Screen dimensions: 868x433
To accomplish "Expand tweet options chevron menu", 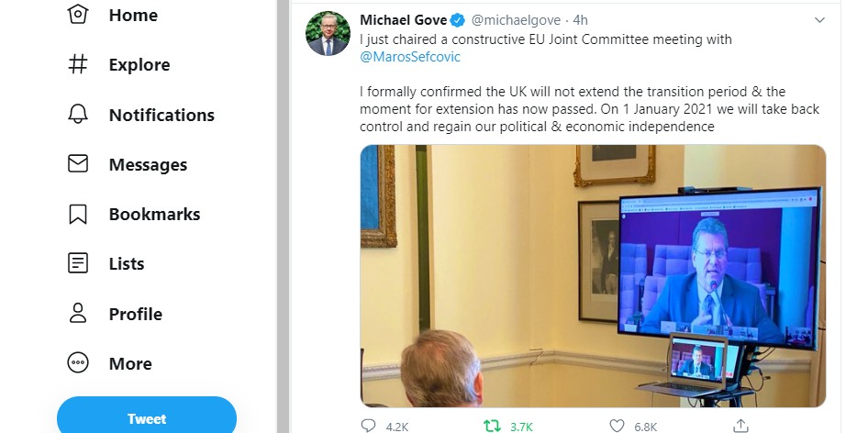I will pyautogui.click(x=819, y=19).
